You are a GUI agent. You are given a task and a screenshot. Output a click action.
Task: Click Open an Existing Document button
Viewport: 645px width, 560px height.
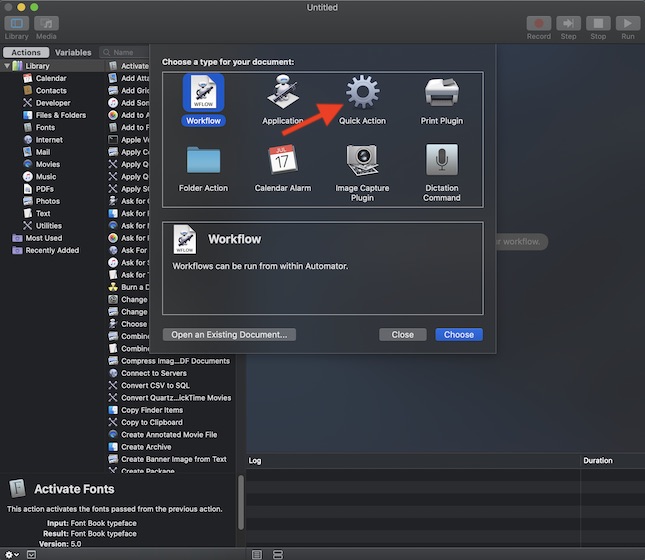(229, 335)
